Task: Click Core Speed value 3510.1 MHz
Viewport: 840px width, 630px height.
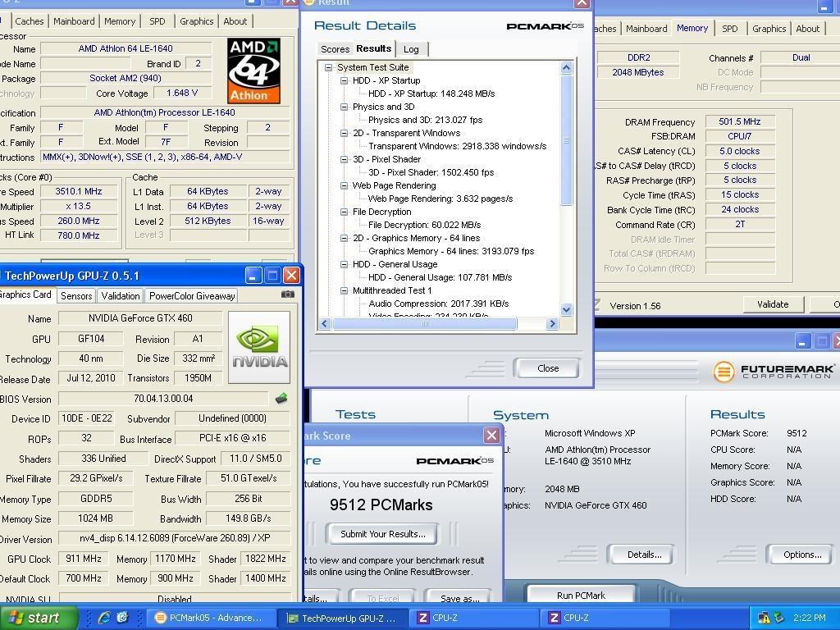Action: click(78, 191)
